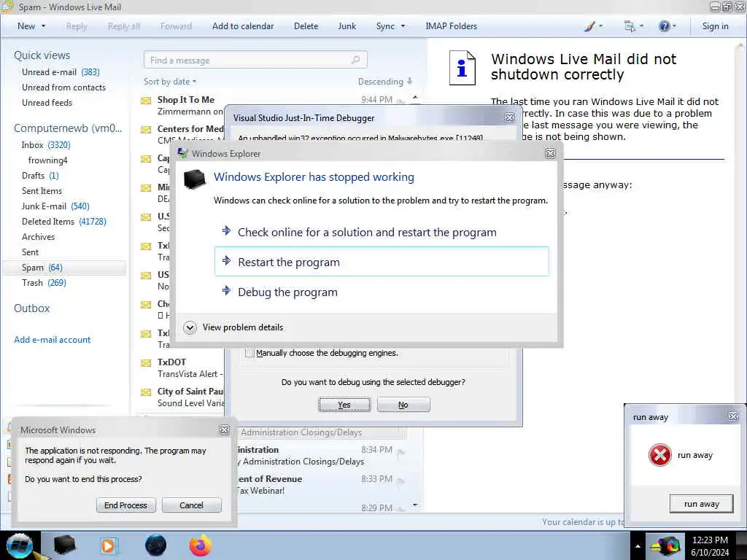Click the search magnifier icon

point(355,60)
